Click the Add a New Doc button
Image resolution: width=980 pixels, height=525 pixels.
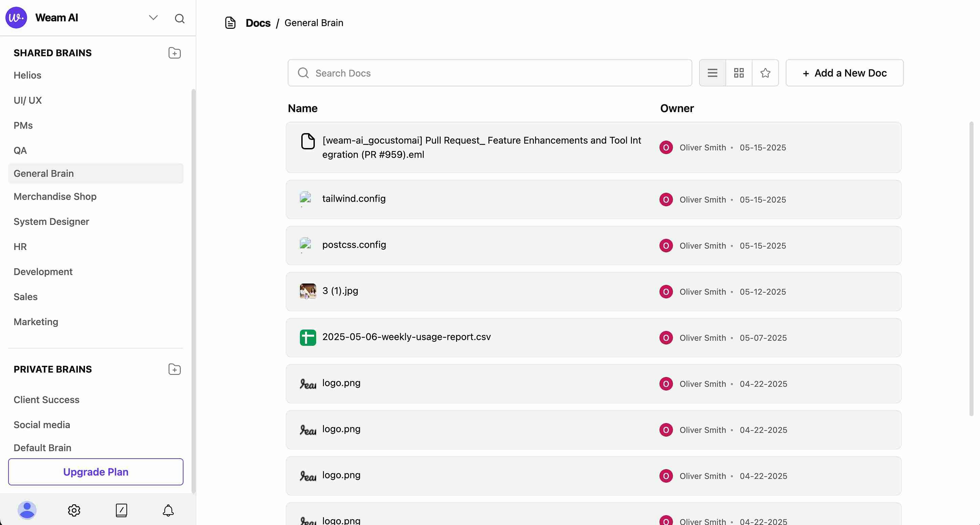click(844, 73)
